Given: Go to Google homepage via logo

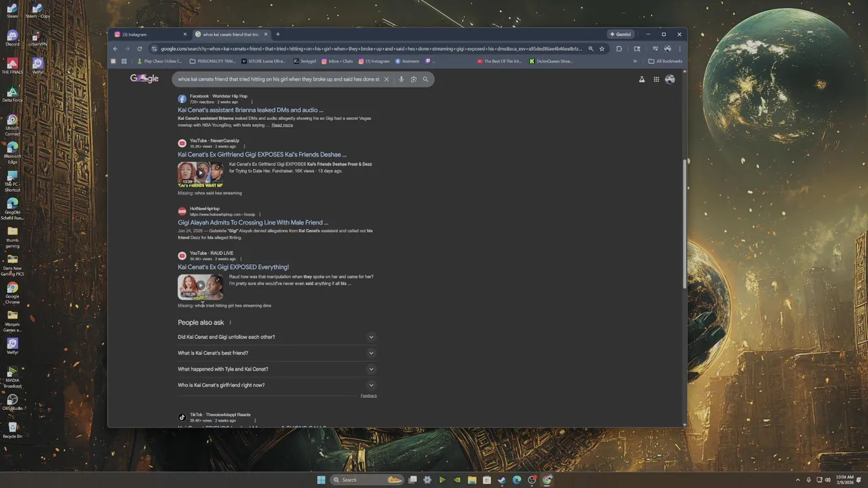Looking at the screenshot, I should (x=144, y=79).
